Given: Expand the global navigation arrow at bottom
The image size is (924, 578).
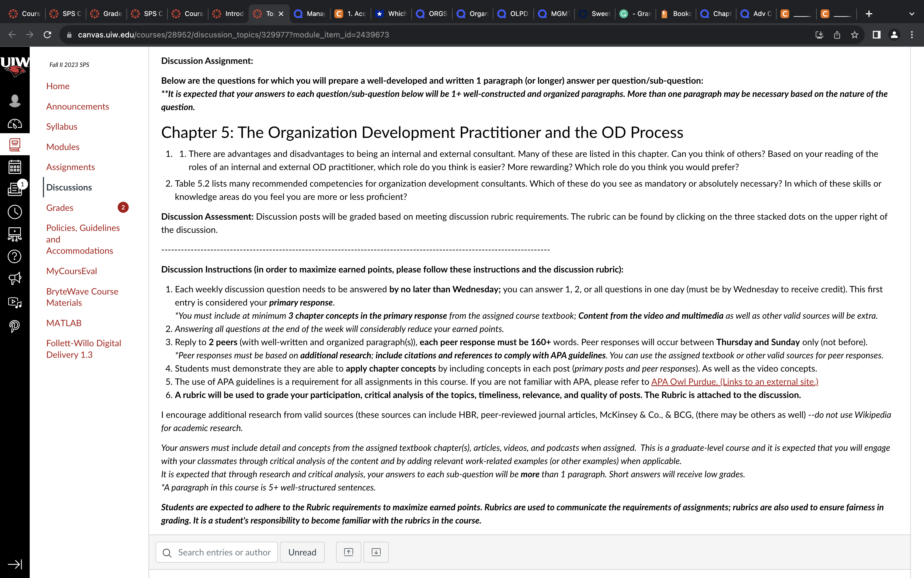Looking at the screenshot, I should (15, 564).
